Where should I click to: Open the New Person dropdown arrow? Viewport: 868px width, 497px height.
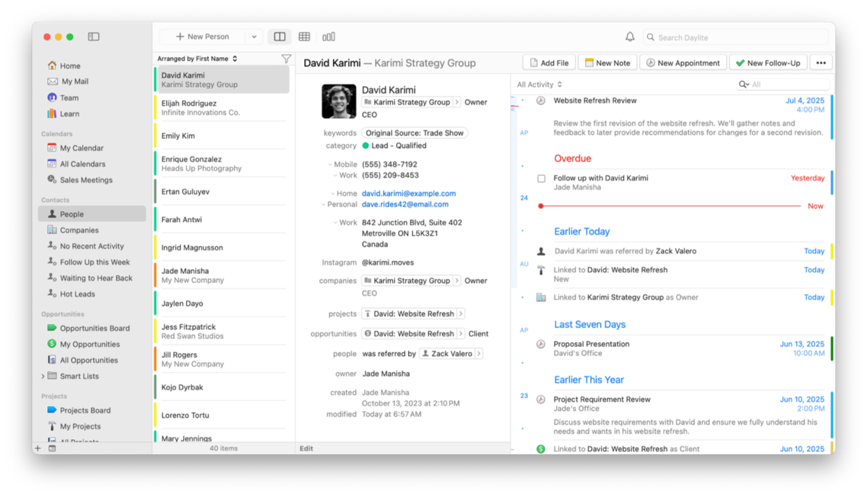click(254, 37)
